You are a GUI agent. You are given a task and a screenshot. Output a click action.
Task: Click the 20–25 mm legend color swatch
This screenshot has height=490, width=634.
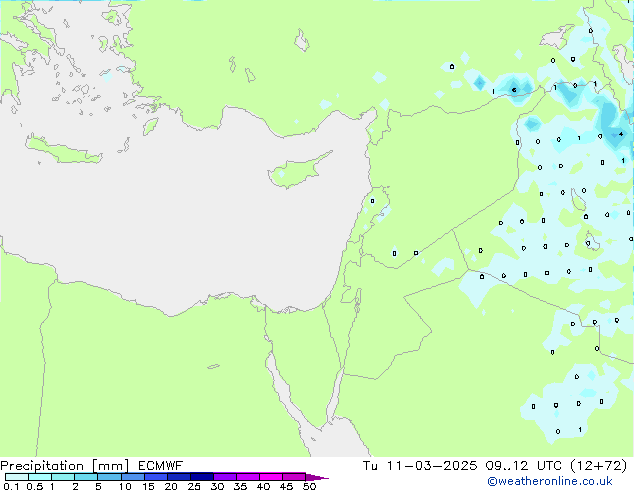[x=178, y=477]
